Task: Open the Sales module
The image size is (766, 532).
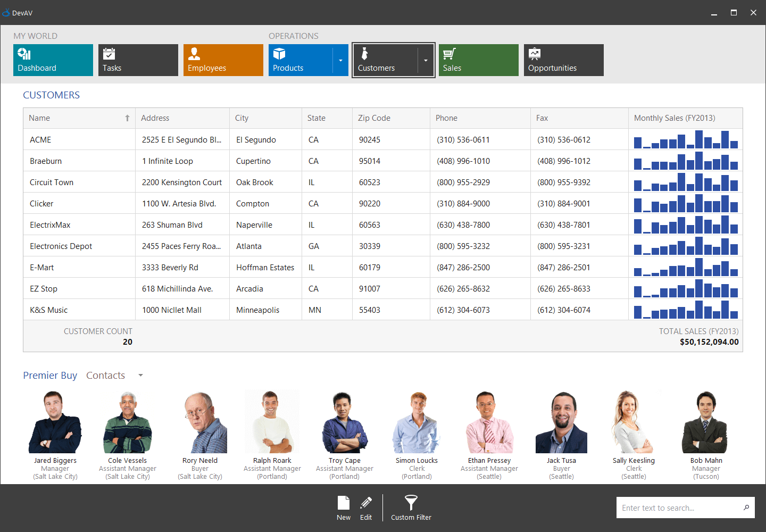Action: tap(478, 60)
